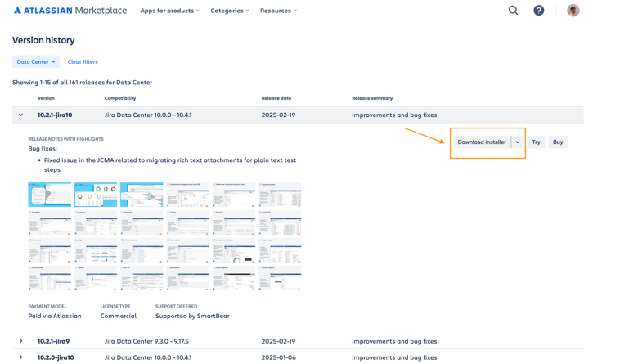Click the Download installer button
The height and width of the screenshot is (364, 629).
[482, 142]
